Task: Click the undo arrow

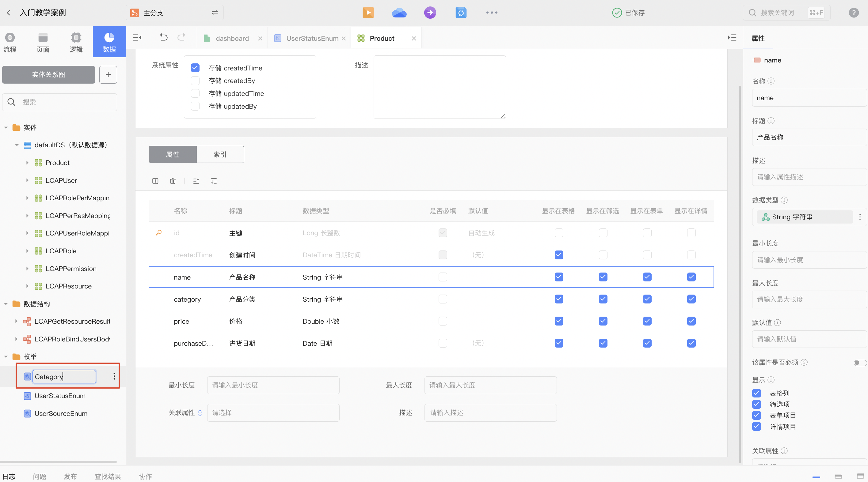Action: tap(163, 37)
